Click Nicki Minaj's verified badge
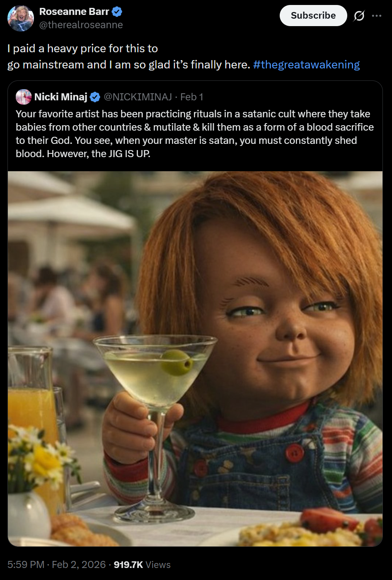Viewport: 392px width, 580px height. point(95,97)
